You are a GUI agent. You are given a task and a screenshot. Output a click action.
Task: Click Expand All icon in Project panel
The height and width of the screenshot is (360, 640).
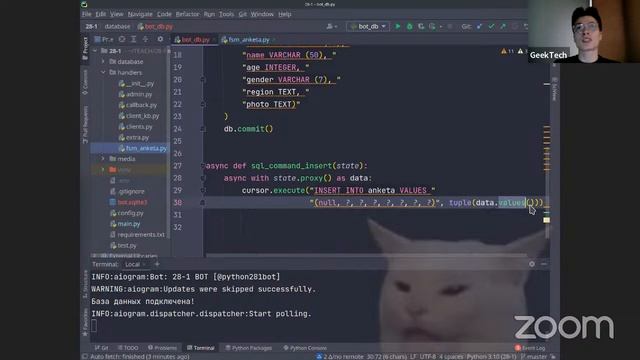[x=133, y=39]
